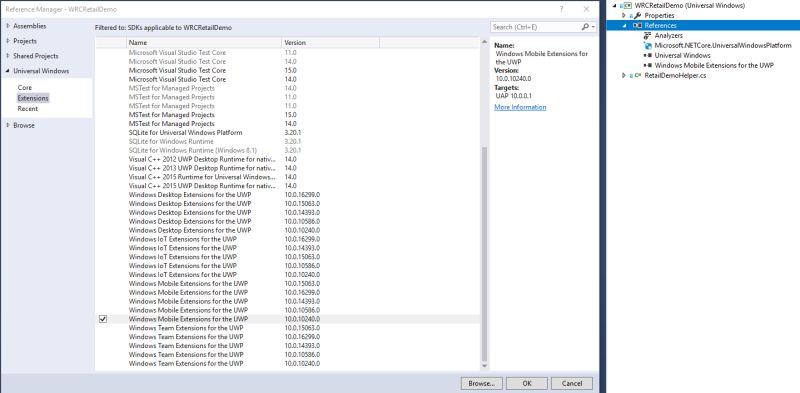The image size is (800, 393).
Task: Select Windows Desktop Extensions 10.0.10240.0 row
Action: (x=288, y=230)
